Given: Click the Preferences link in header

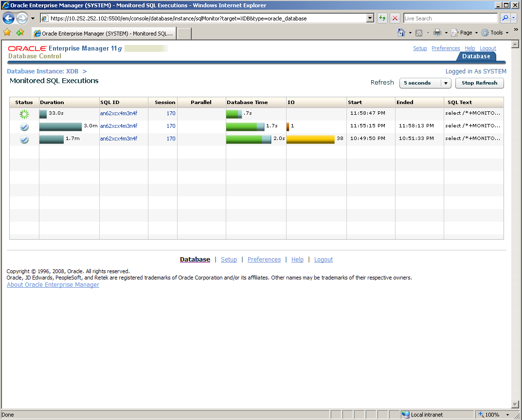Looking at the screenshot, I should tap(446, 48).
